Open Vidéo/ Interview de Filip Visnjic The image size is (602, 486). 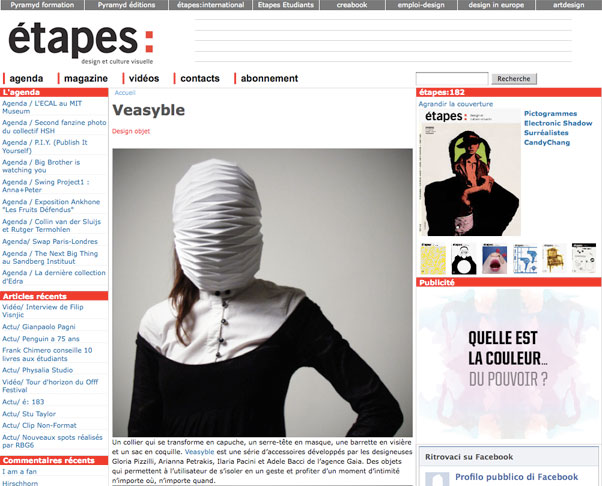(x=43, y=311)
